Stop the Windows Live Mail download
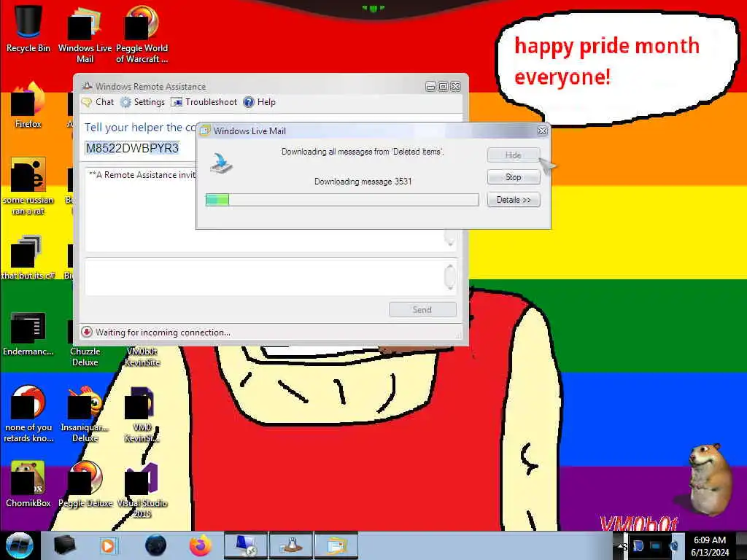747x560 pixels. (514, 177)
